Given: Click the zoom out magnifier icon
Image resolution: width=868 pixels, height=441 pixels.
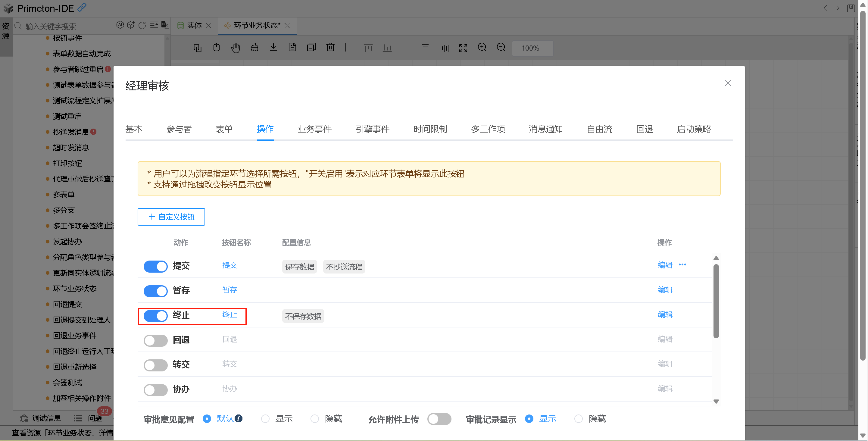Looking at the screenshot, I should coord(501,48).
